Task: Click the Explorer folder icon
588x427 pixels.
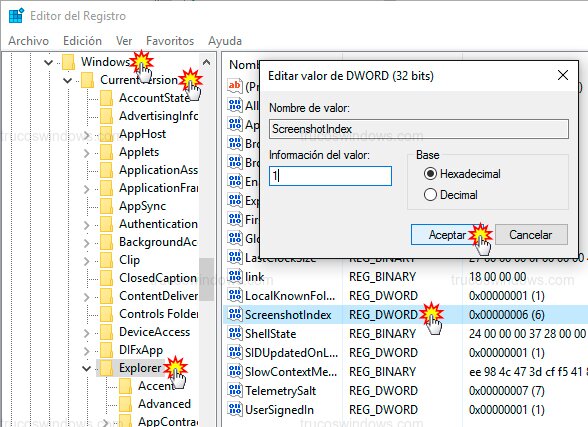Action: pyautogui.click(x=106, y=368)
